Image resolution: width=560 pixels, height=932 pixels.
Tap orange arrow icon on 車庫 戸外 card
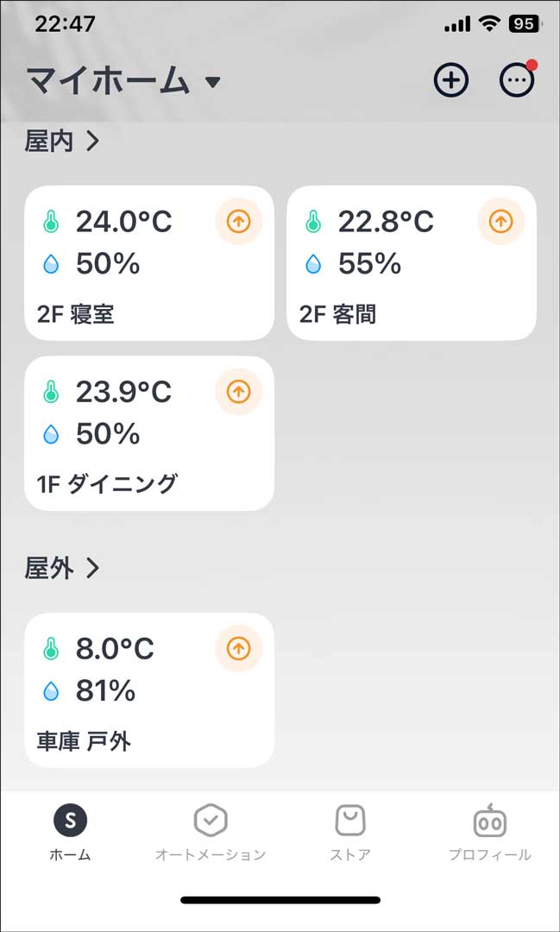(238, 648)
